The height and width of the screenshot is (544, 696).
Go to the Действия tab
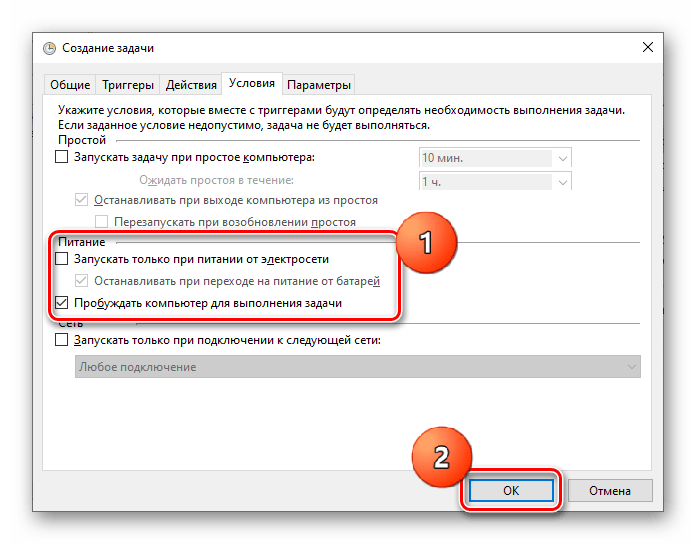(x=191, y=85)
